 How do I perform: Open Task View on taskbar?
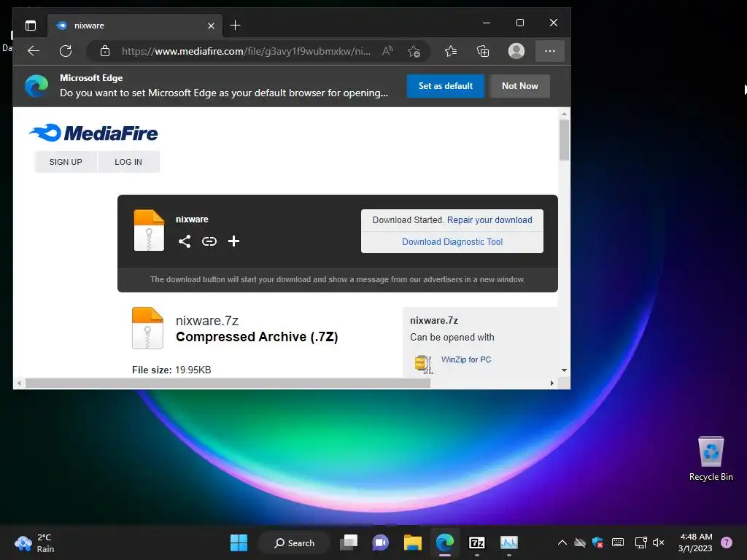(x=349, y=542)
